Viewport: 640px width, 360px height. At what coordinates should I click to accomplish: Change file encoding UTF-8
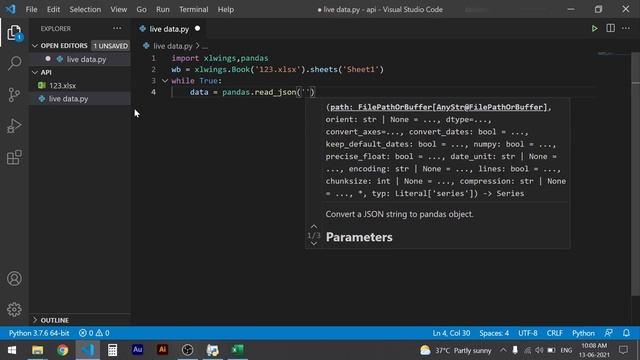point(528,333)
